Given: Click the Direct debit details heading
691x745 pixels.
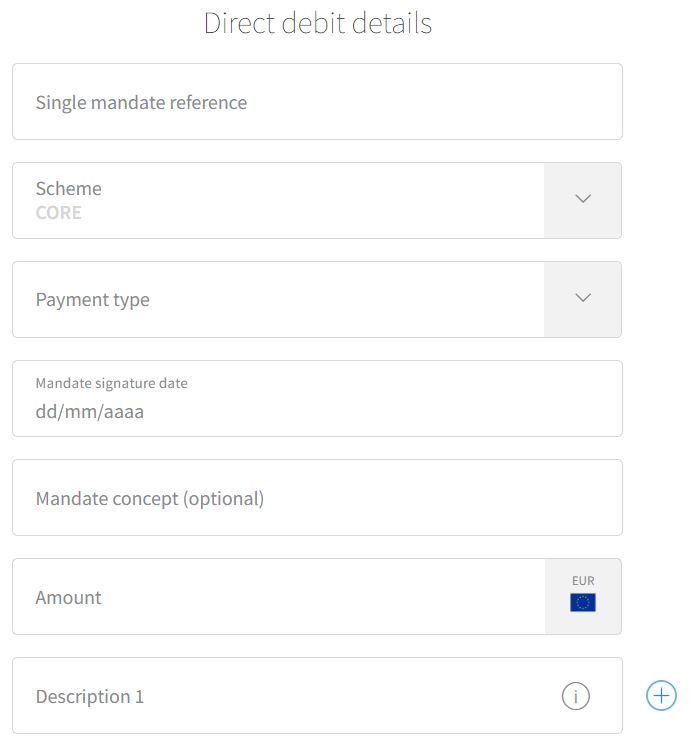Looking at the screenshot, I should click(x=318, y=23).
